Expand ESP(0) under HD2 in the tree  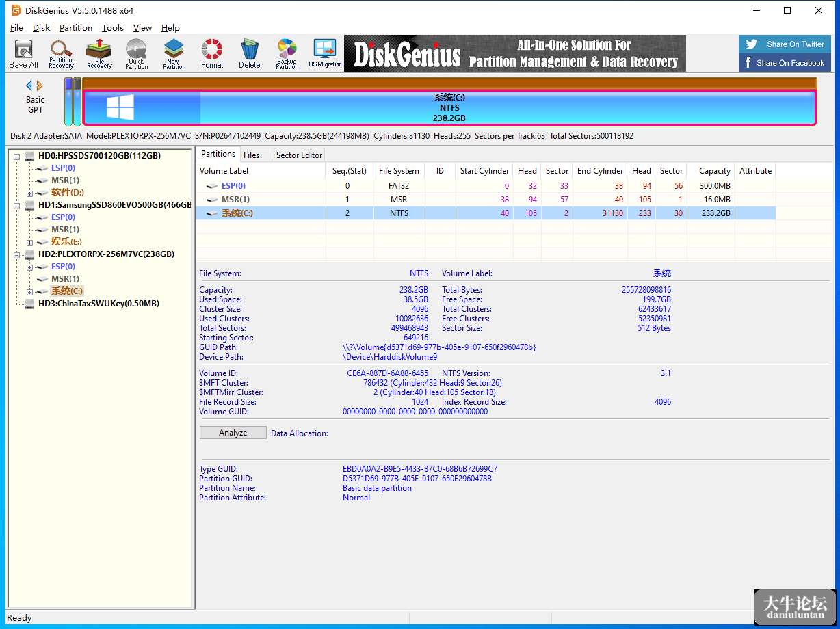coord(29,267)
